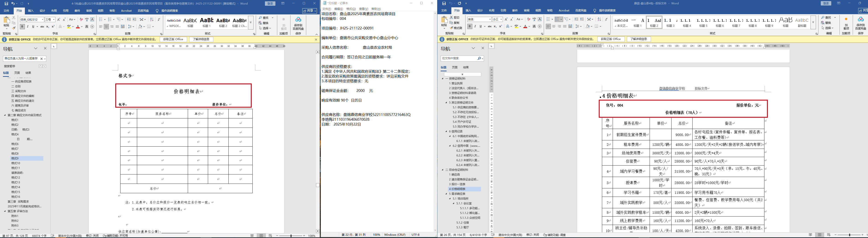The height and width of the screenshot is (238, 868).
Task: Toggle center alignment in left Word ribbon
Action: click(106, 27)
